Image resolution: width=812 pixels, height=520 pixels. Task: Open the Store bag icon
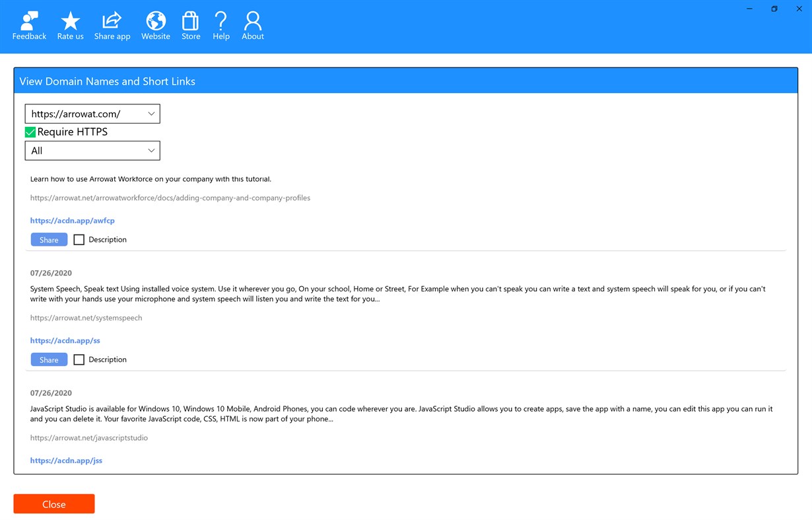pos(191,26)
